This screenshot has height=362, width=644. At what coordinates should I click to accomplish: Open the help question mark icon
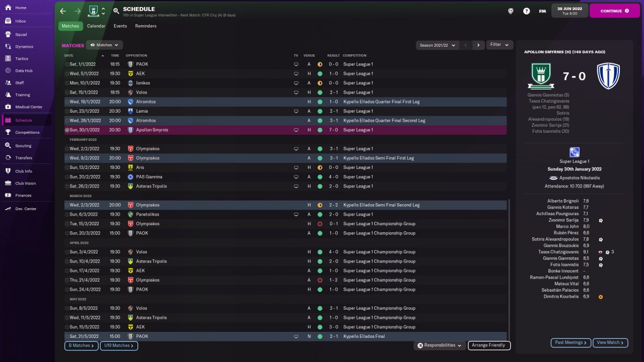[x=526, y=11]
